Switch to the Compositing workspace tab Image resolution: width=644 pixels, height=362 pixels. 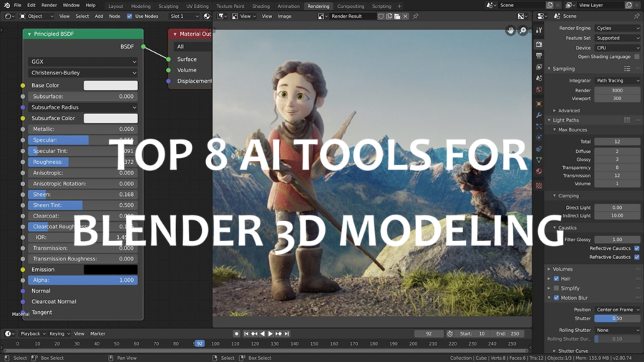(351, 6)
